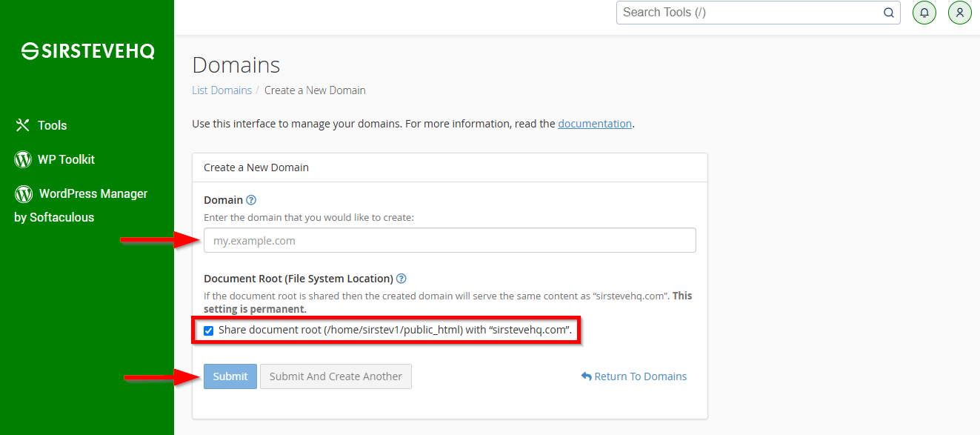Click the 'Enter the domain' hint text
Screen dimensions: 980x435
point(309,218)
